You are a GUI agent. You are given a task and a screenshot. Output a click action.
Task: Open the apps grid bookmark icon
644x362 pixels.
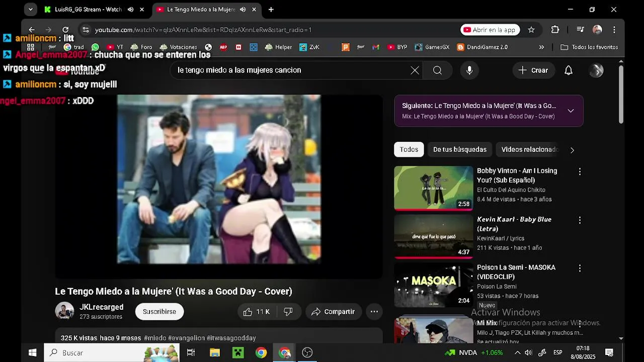click(x=31, y=47)
